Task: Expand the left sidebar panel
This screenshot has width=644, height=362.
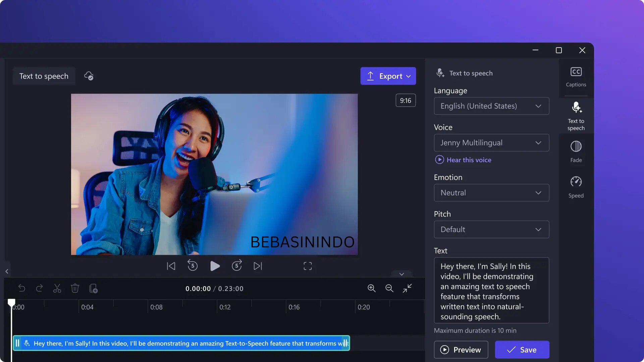Action: click(x=7, y=271)
